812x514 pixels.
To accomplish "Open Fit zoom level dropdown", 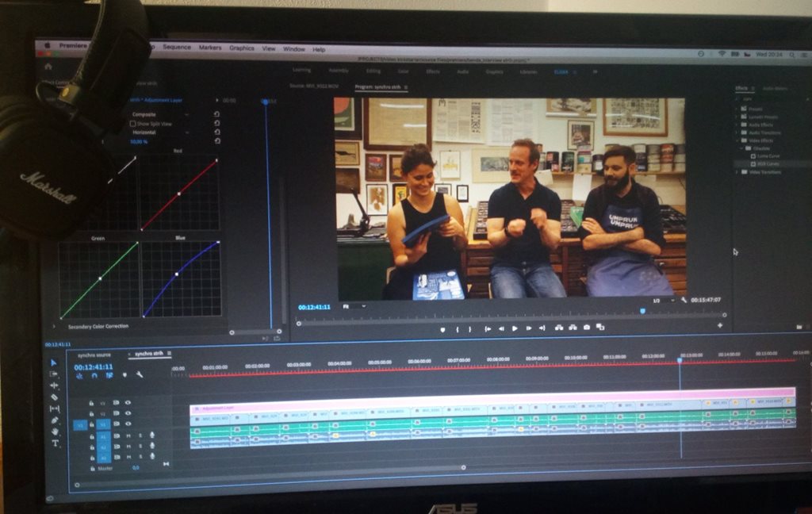I will click(x=354, y=306).
